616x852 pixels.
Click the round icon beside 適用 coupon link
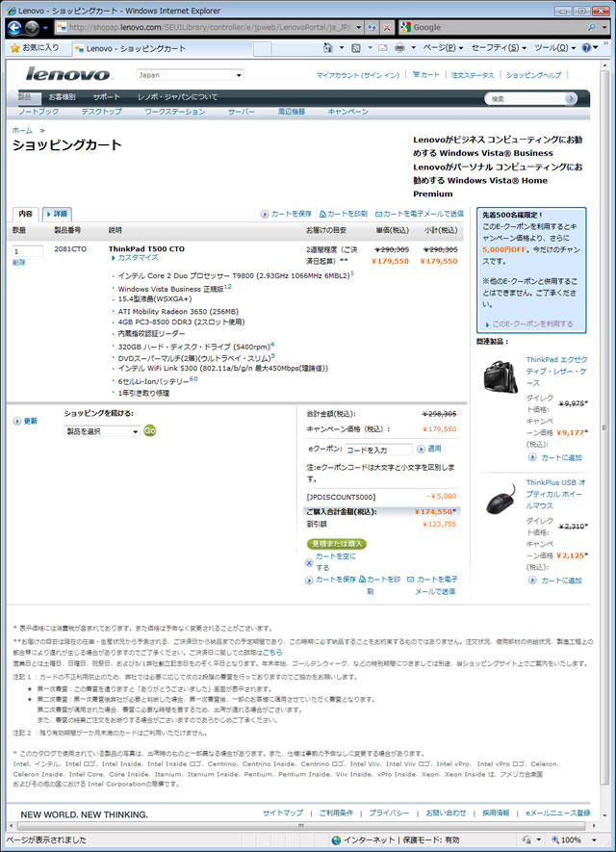coord(421,449)
